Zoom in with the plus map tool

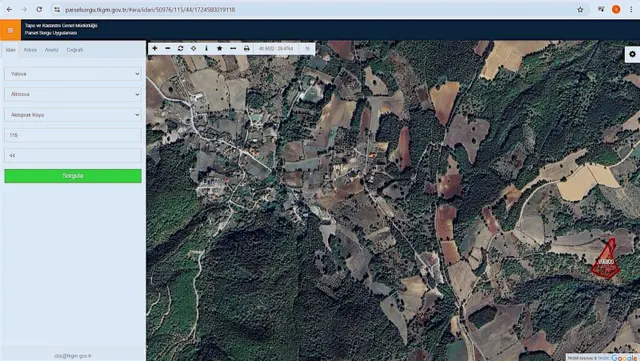pos(155,48)
